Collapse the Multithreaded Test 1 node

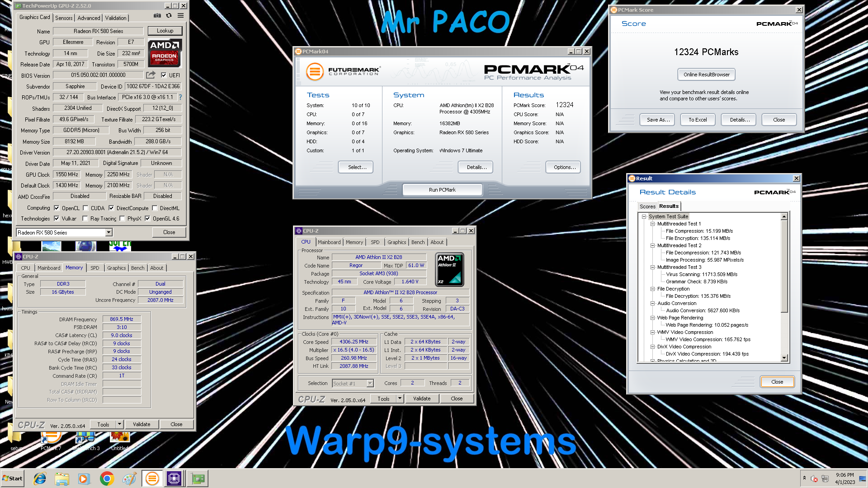pos(653,224)
